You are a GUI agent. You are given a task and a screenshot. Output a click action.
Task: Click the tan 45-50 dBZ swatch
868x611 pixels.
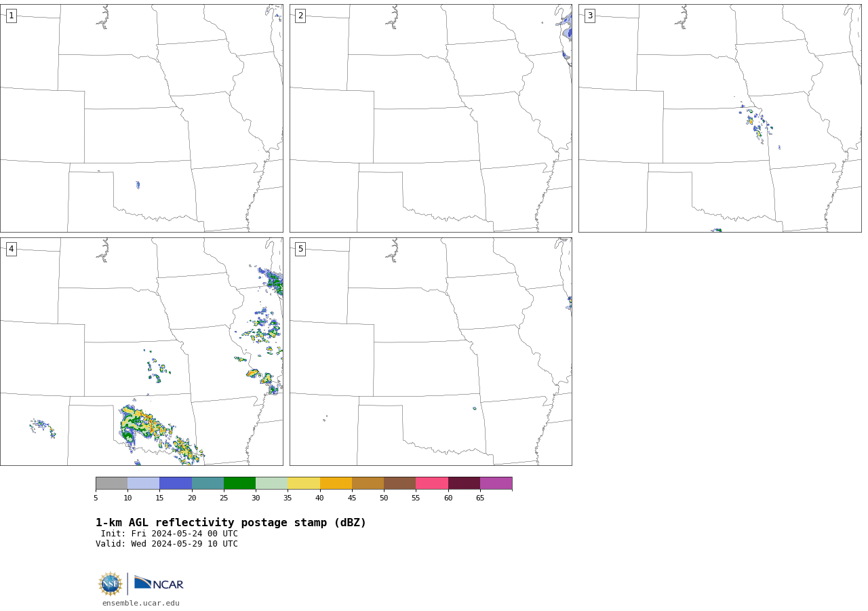coord(368,484)
